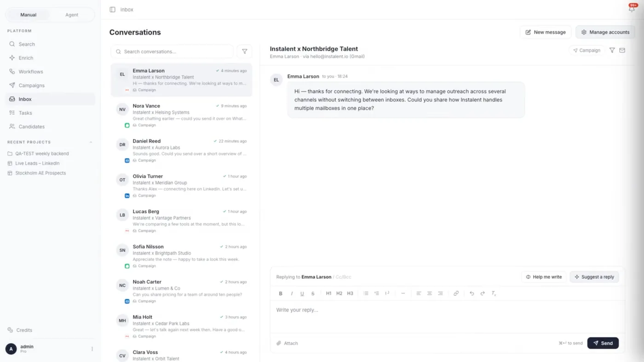
Task: Insert a bulleted list in reply
Action: [366, 293]
